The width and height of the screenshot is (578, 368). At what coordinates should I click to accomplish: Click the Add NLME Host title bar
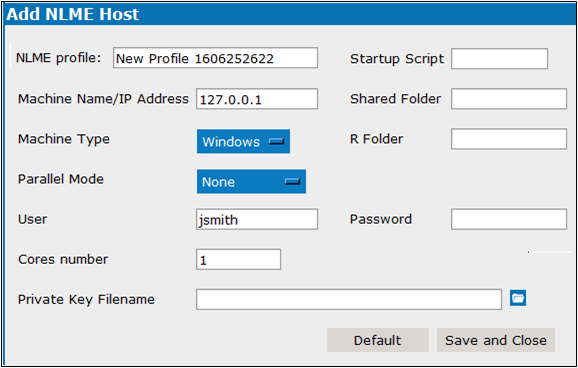[290, 14]
